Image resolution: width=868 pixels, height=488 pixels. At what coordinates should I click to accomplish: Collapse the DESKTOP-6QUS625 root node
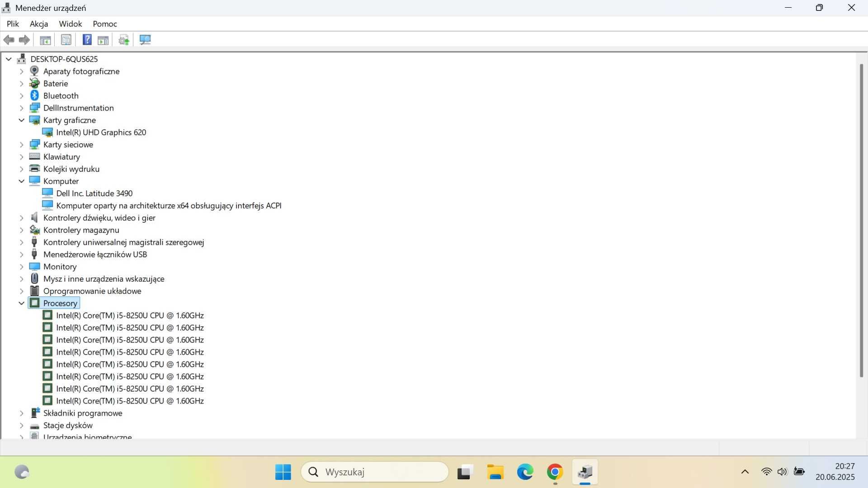9,59
